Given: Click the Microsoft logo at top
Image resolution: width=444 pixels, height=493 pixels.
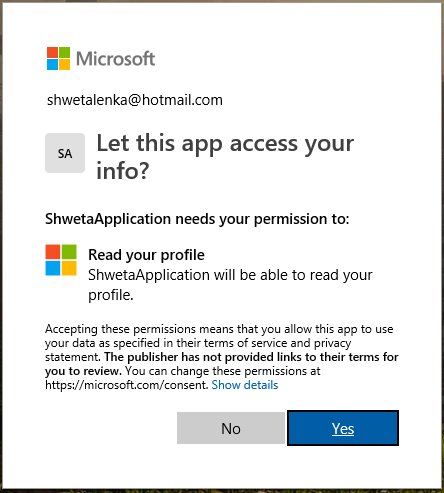Looking at the screenshot, I should tap(101, 59).
